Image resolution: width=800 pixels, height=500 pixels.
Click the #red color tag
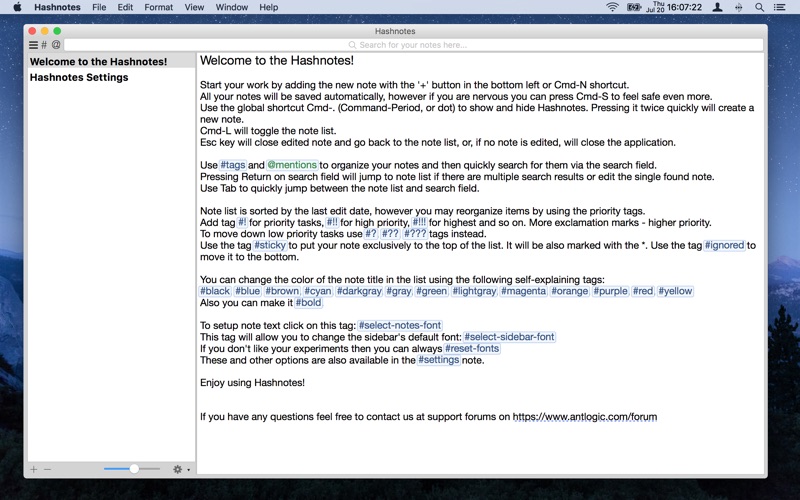coord(643,291)
